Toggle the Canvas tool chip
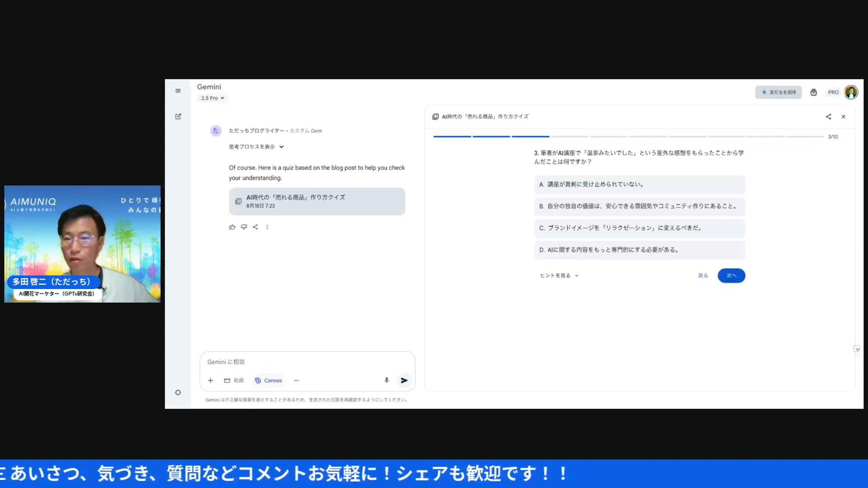The image size is (868, 488). click(x=269, y=380)
